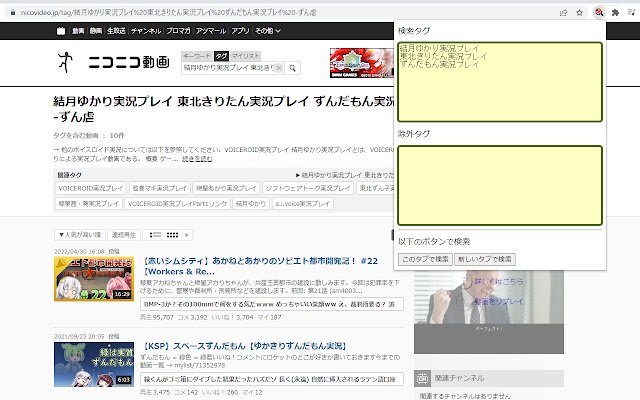Screen dimensions: 640x400
Task: Switch to grid view icon
Action: (x=172, y=235)
